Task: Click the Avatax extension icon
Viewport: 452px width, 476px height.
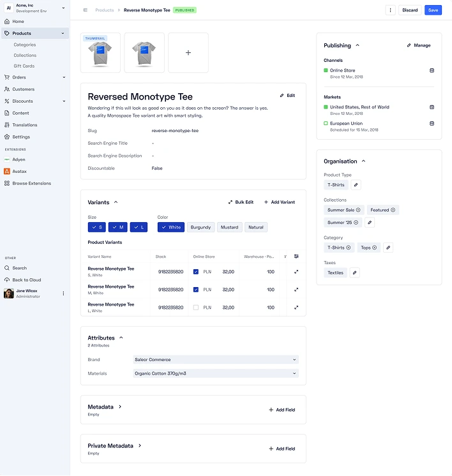Action: tap(6, 171)
